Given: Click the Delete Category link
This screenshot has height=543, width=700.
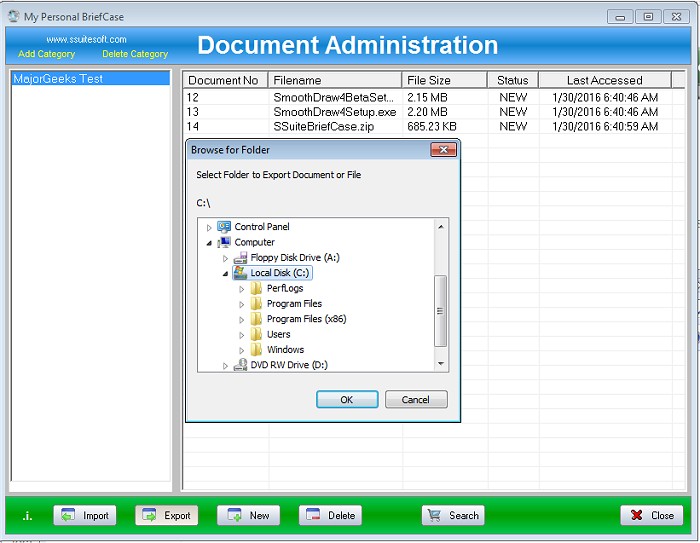Looking at the screenshot, I should (x=135, y=54).
